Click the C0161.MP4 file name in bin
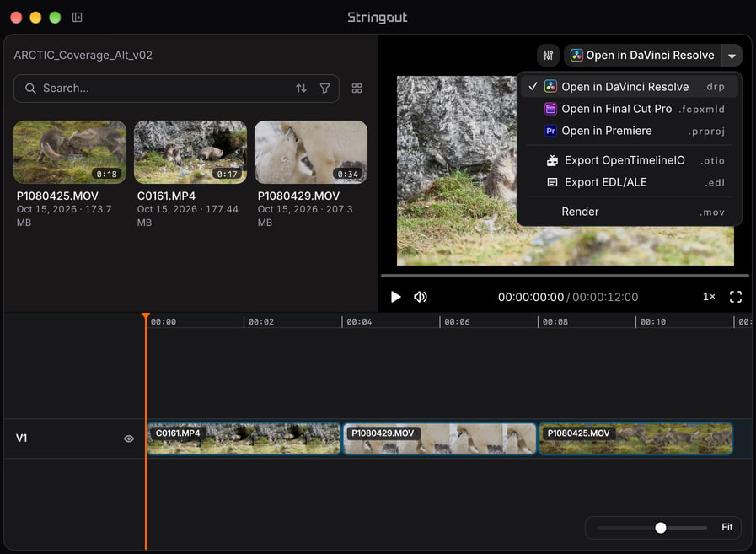Viewport: 756px width, 554px height. (166, 196)
